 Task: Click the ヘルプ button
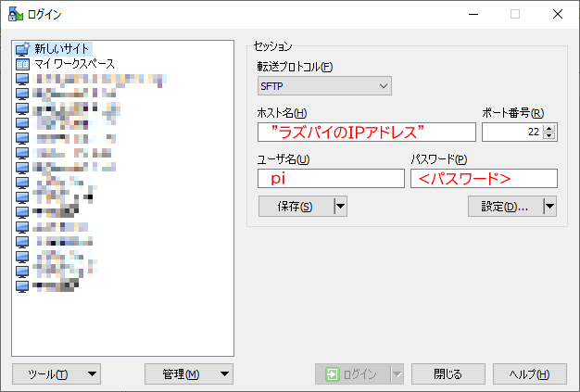pos(529,374)
